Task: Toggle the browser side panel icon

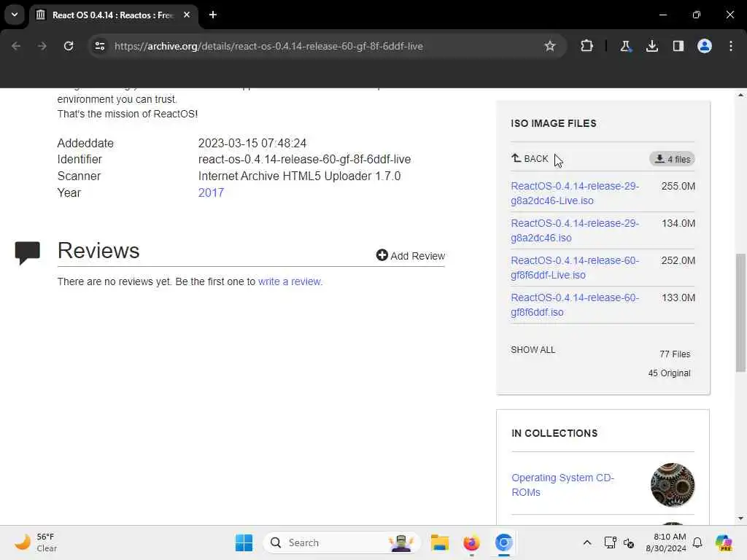Action: [x=678, y=46]
